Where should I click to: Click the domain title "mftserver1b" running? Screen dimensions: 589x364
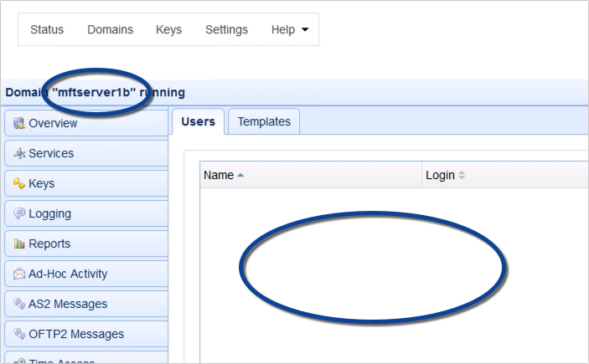pyautogui.click(x=95, y=92)
